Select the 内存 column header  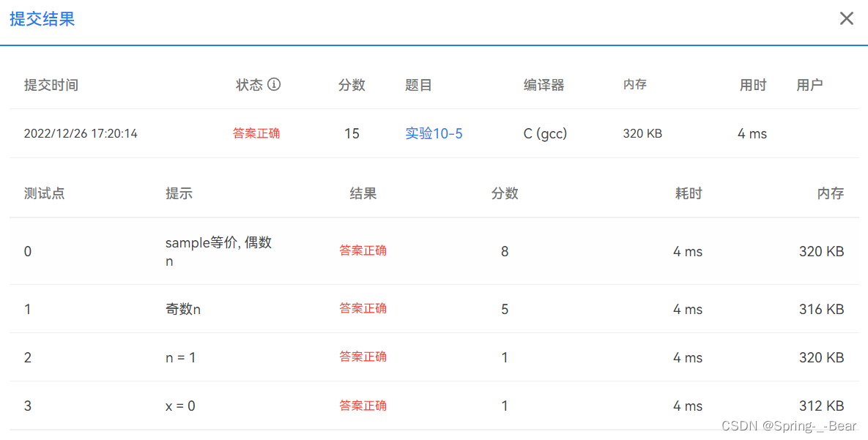click(634, 84)
